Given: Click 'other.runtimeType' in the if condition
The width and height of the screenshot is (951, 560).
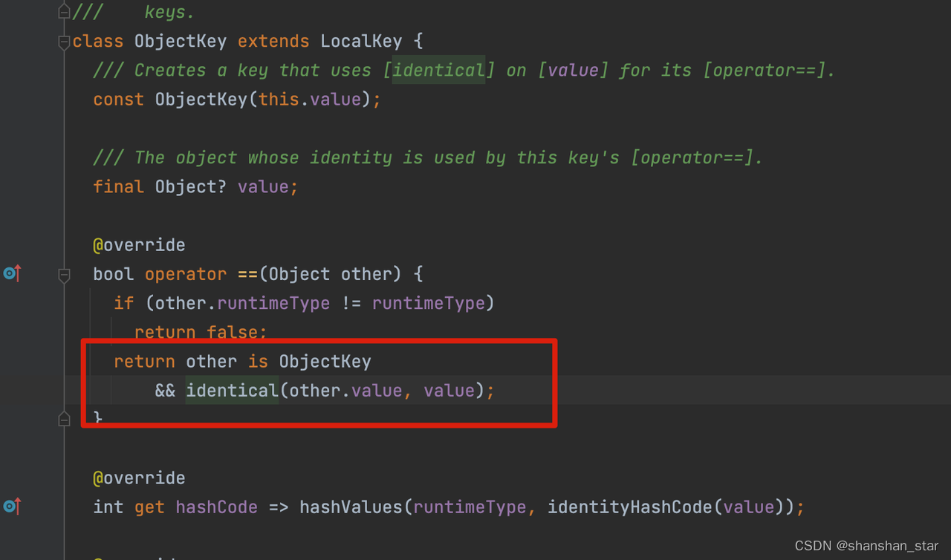Looking at the screenshot, I should pos(242,303).
